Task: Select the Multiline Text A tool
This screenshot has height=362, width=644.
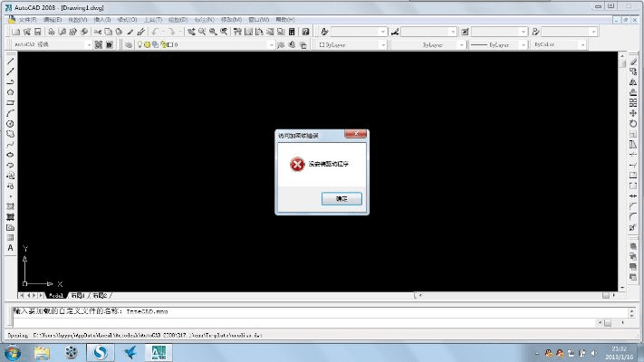Action: click(10, 247)
